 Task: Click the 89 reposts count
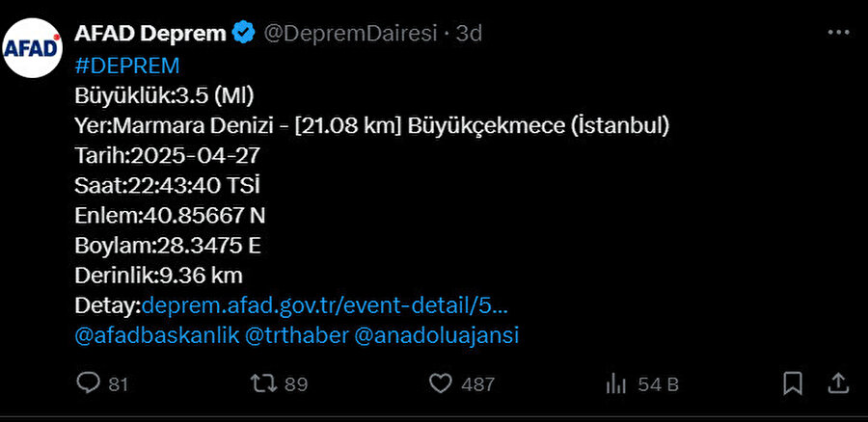tap(296, 384)
